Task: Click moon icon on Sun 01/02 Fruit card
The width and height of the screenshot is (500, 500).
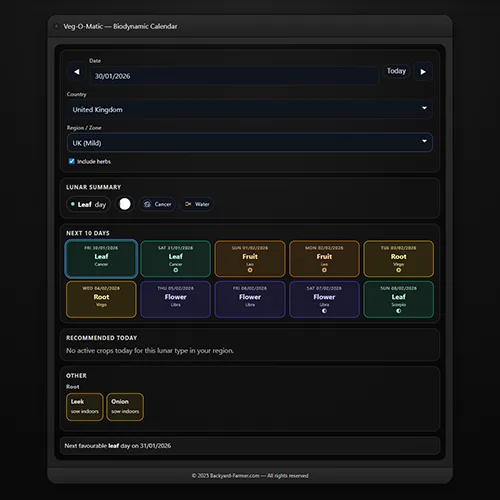Action: click(x=250, y=270)
